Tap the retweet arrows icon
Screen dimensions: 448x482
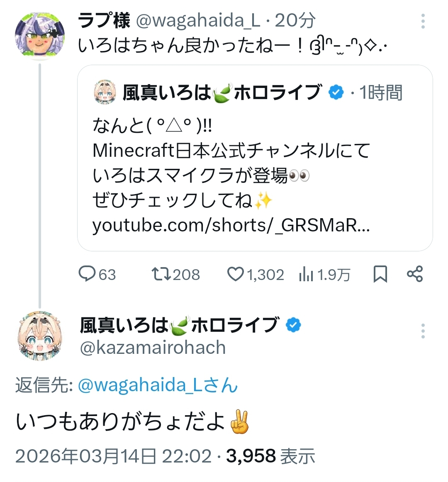[160, 274]
